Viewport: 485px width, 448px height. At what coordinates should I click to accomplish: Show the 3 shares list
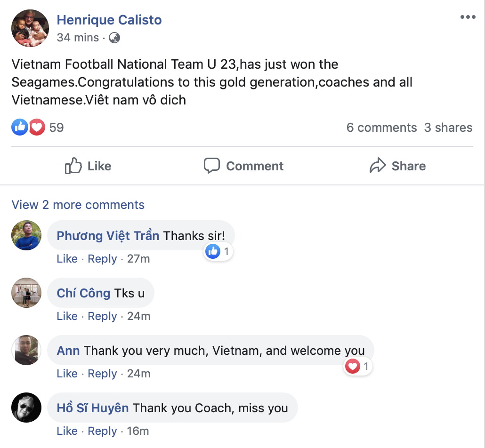[x=448, y=128]
